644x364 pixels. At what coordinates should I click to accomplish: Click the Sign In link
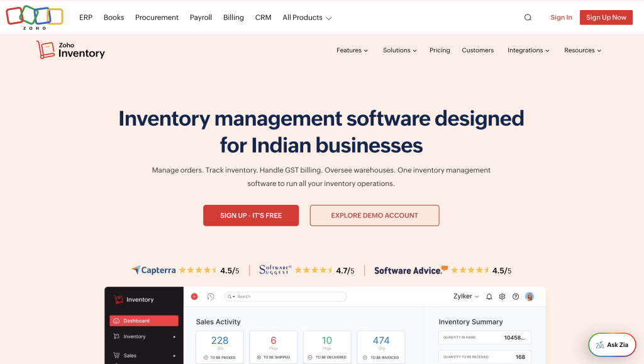click(561, 17)
